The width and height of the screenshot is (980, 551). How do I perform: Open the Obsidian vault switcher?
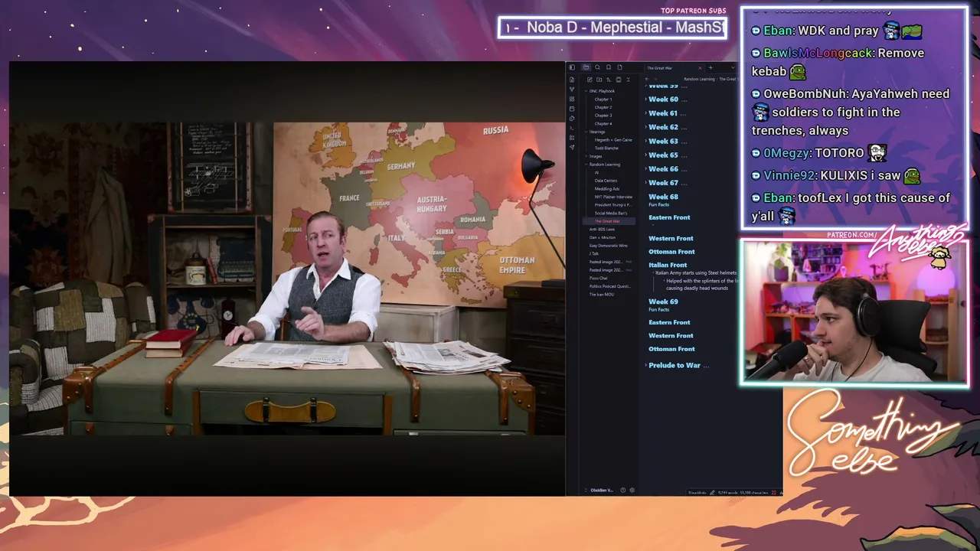(601, 490)
